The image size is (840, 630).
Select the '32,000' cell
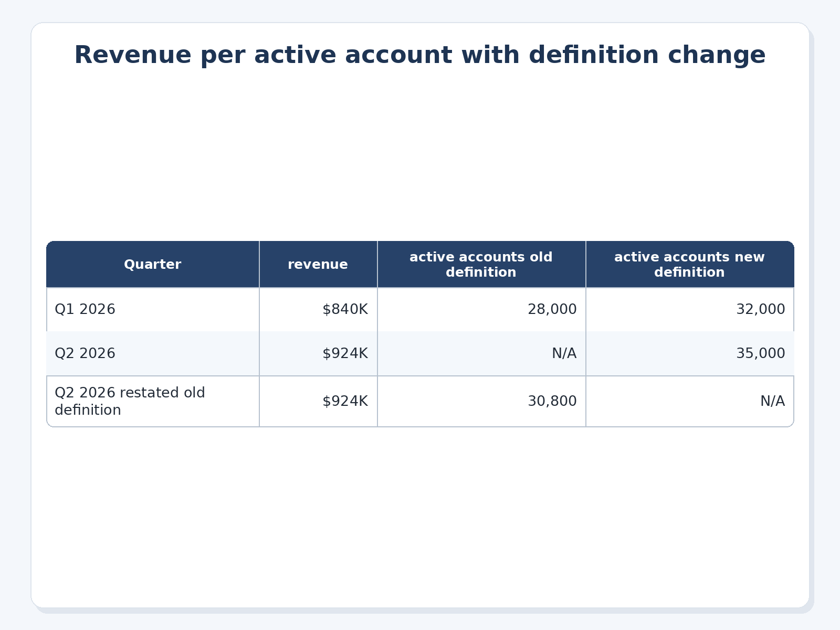tap(690, 310)
